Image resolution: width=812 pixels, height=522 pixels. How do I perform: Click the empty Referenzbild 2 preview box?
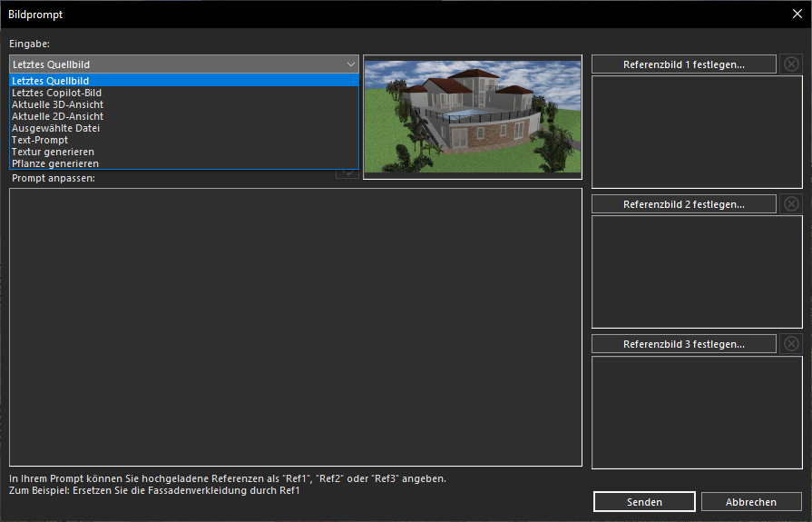[x=697, y=272]
